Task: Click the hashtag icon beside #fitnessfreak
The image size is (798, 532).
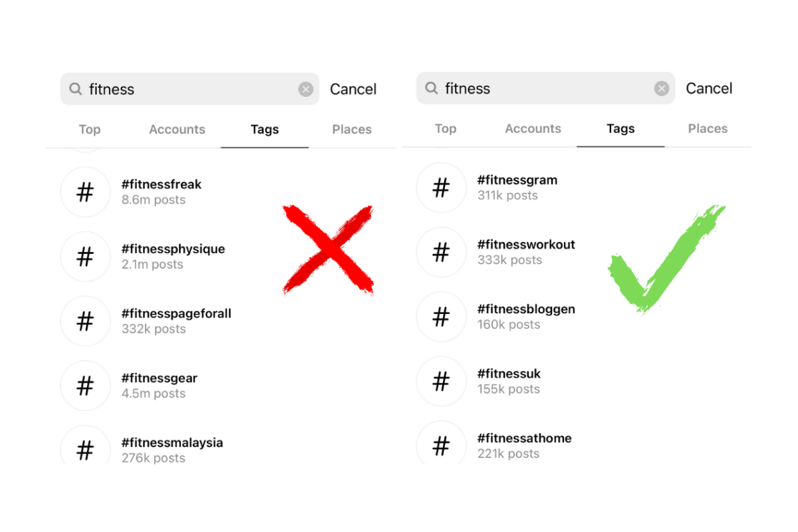Action: (85, 193)
